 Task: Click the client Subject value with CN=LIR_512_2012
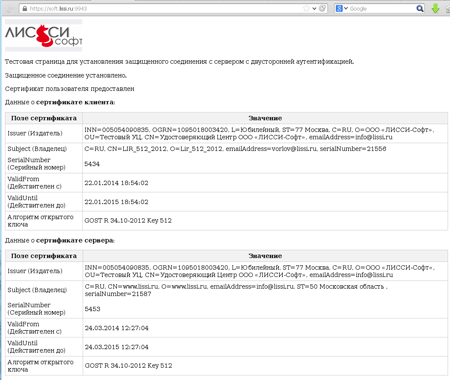tap(235, 149)
